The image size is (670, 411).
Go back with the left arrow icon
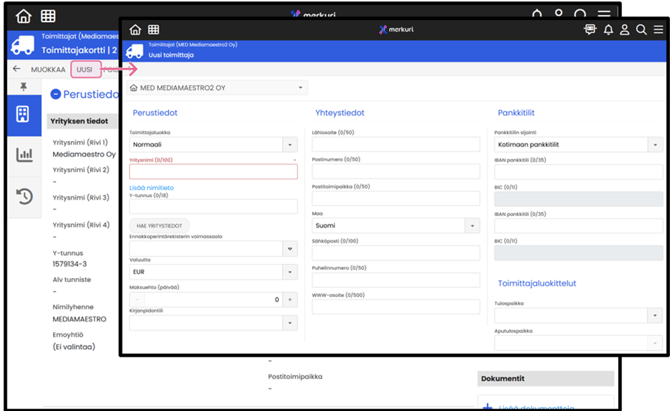pos(16,69)
